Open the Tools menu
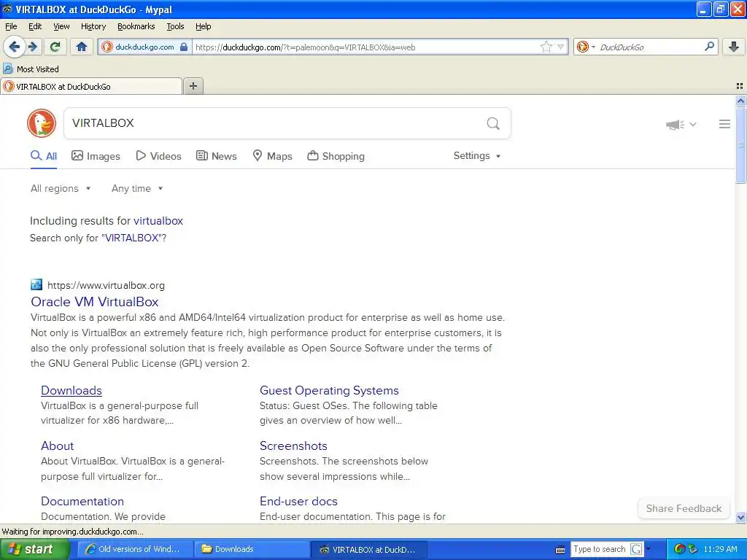Viewport: 747px width, 560px height. 175,26
